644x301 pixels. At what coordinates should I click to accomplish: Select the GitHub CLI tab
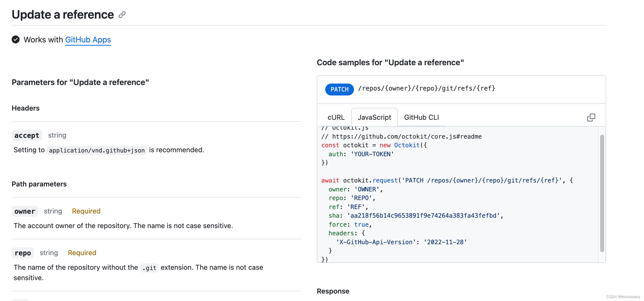coord(421,117)
